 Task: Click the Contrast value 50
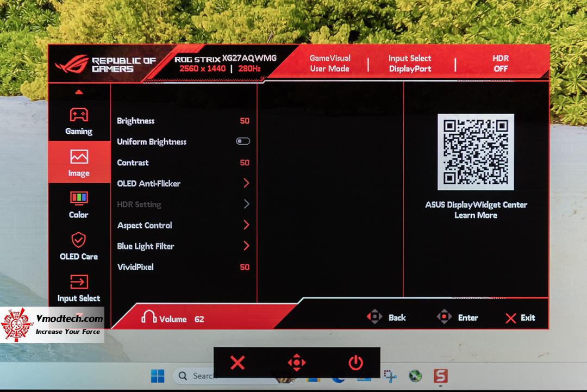coord(245,163)
